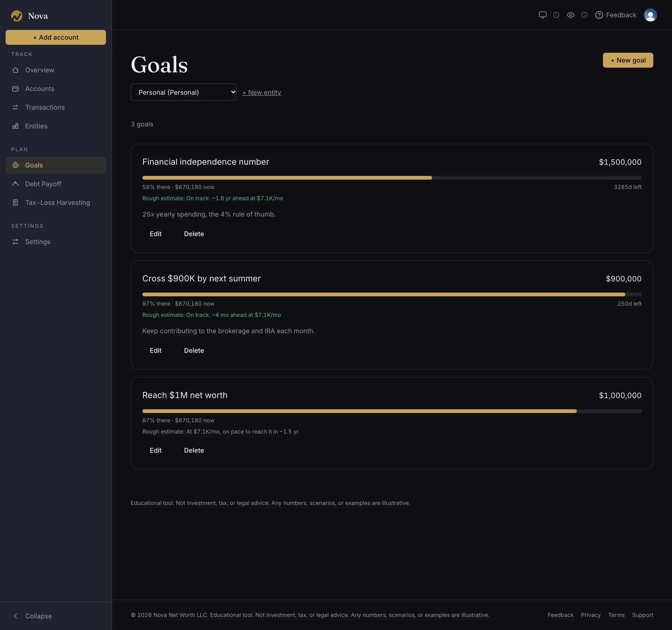Image resolution: width=672 pixels, height=630 pixels.
Task: Click the Feedback text in the header
Action: [621, 15]
